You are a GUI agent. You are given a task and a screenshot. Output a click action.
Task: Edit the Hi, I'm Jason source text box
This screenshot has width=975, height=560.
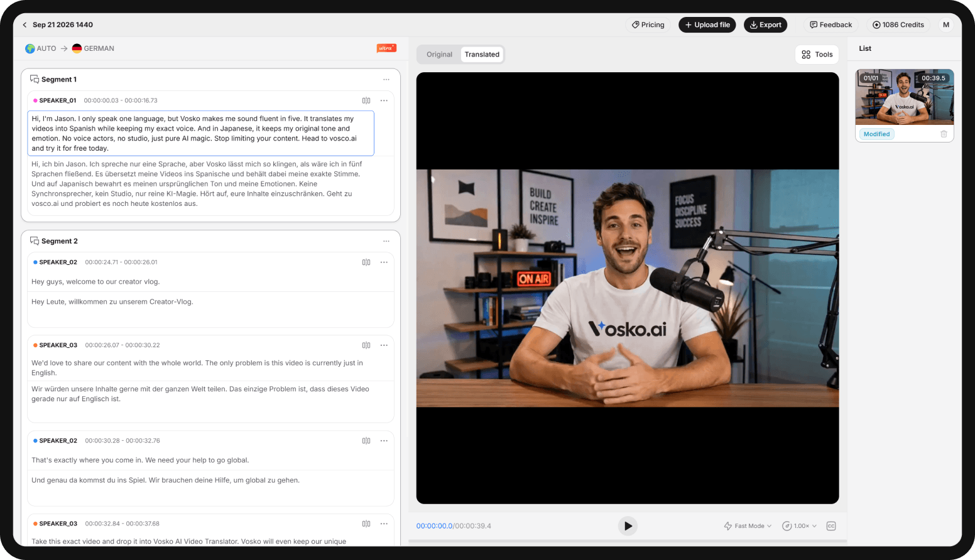click(200, 133)
